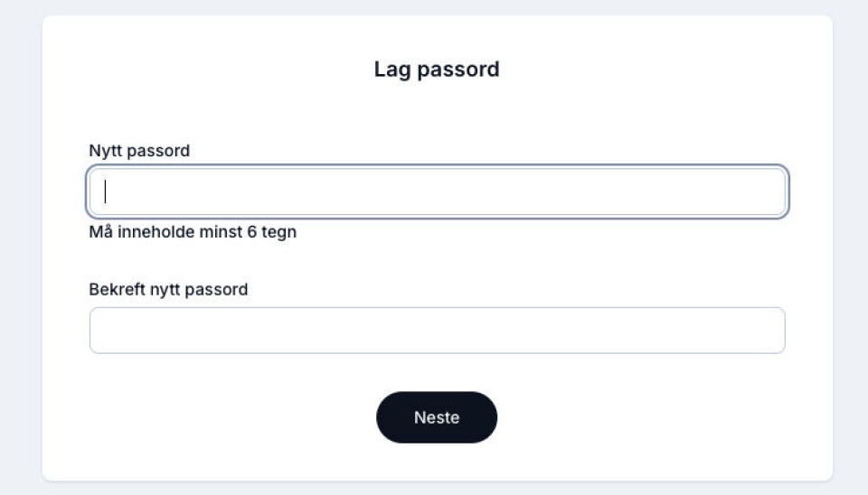Click the Må inneholde minst 6 tegn hint
Viewport: 868px width, 495px height.
(x=193, y=232)
